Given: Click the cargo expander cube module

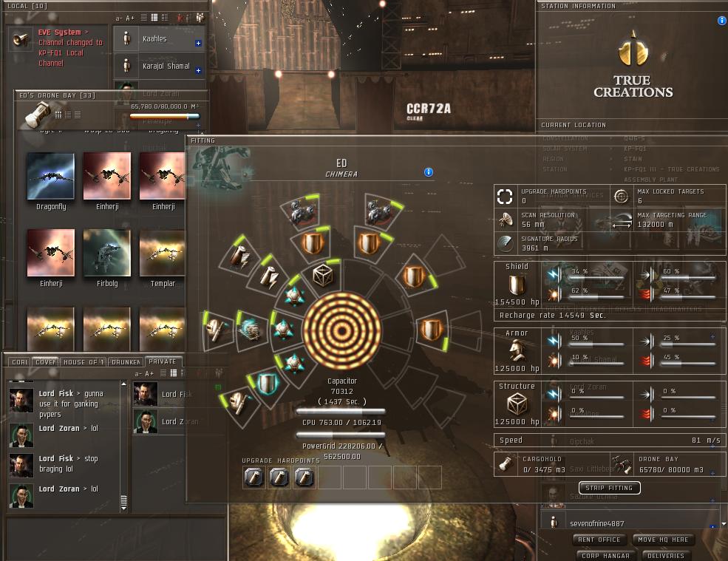Looking at the screenshot, I should point(323,276).
